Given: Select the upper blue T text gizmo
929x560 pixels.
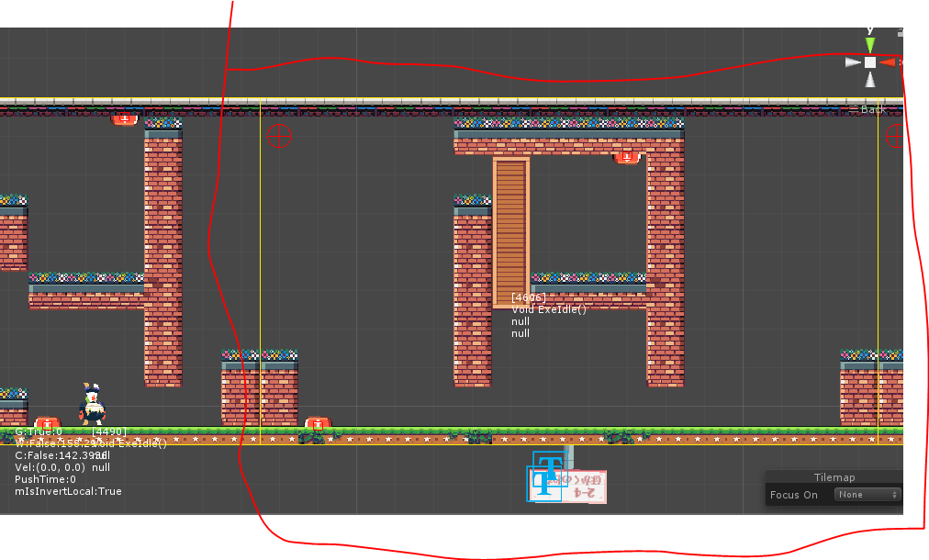Looking at the screenshot, I should (551, 468).
